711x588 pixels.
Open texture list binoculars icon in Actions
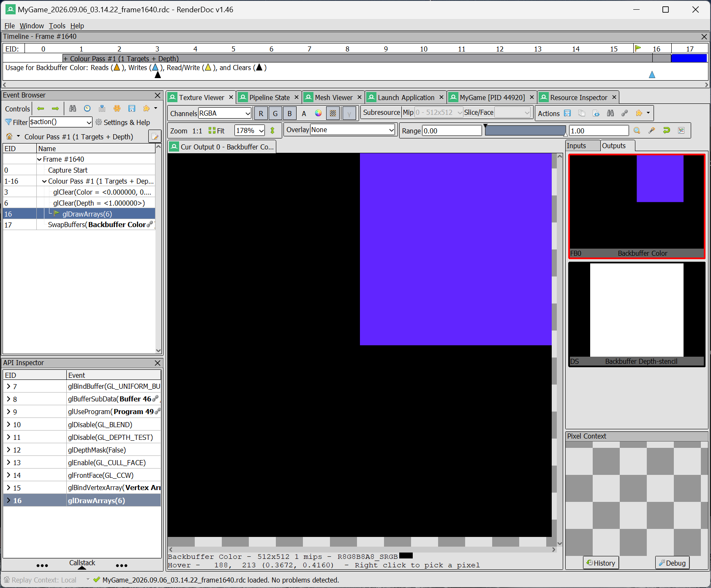pos(610,113)
